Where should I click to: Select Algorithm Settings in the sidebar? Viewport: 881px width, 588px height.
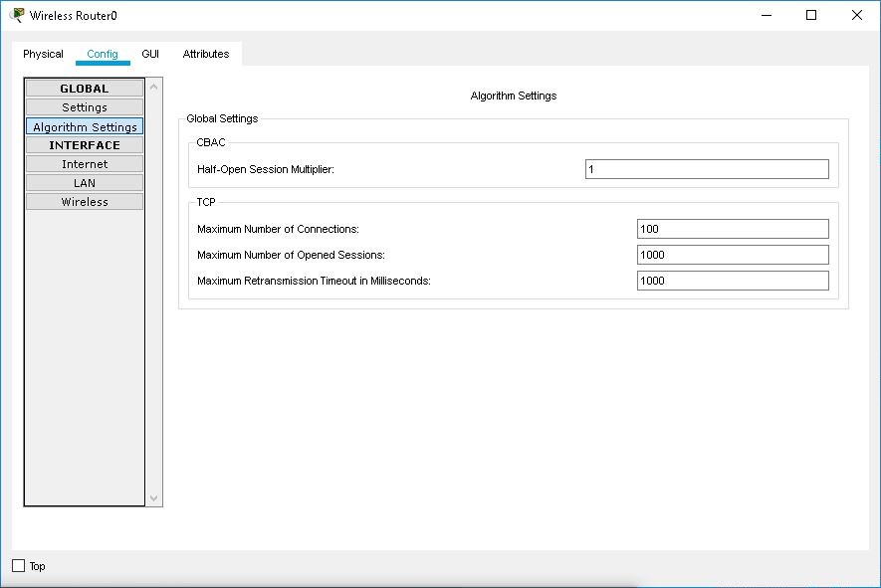click(x=84, y=126)
